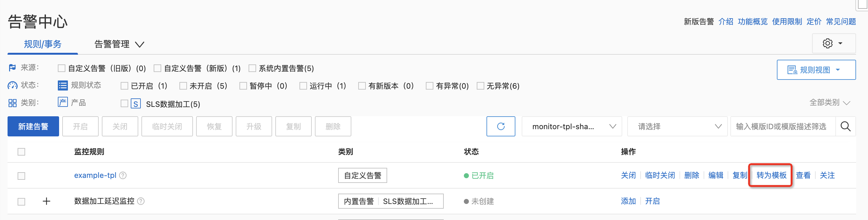Click the 删除 toolbar button
The height and width of the screenshot is (220, 868).
(x=333, y=126)
